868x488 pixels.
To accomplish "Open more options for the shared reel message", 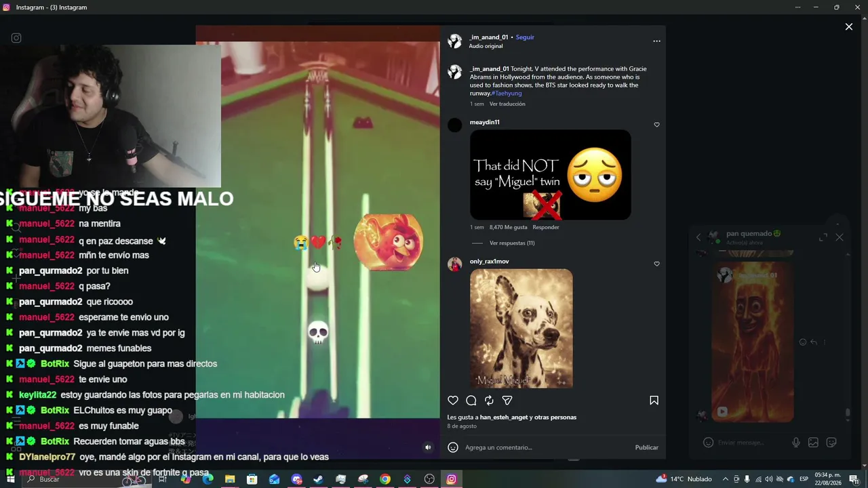I will click(825, 342).
